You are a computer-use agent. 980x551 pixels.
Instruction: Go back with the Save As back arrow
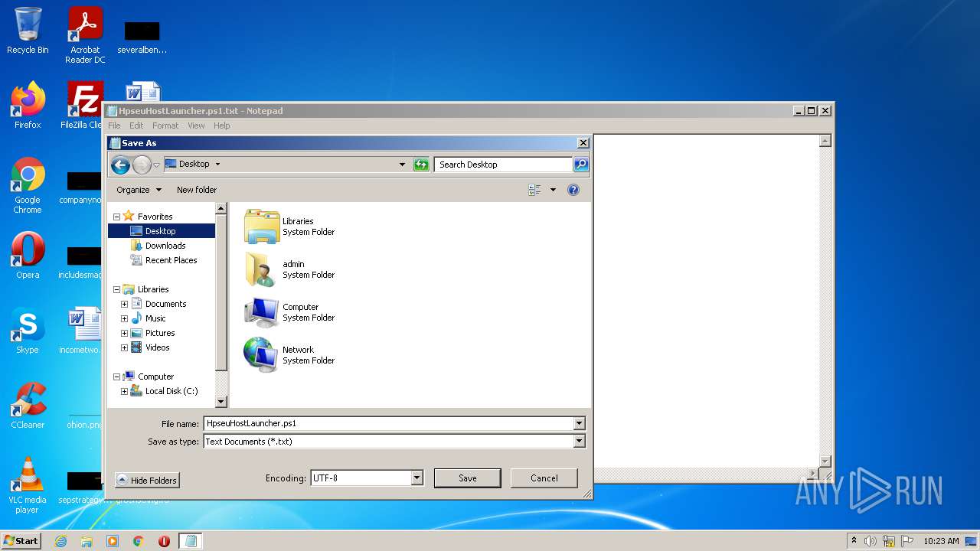click(120, 165)
